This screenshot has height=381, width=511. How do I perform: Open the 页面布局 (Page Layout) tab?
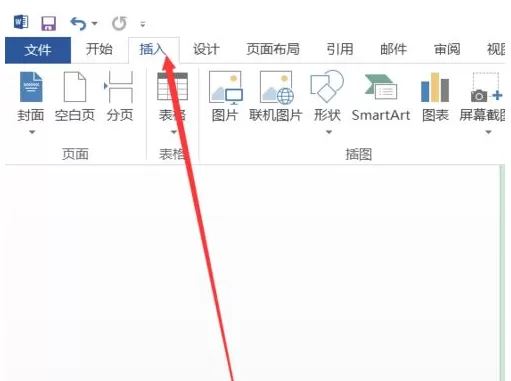pos(273,49)
